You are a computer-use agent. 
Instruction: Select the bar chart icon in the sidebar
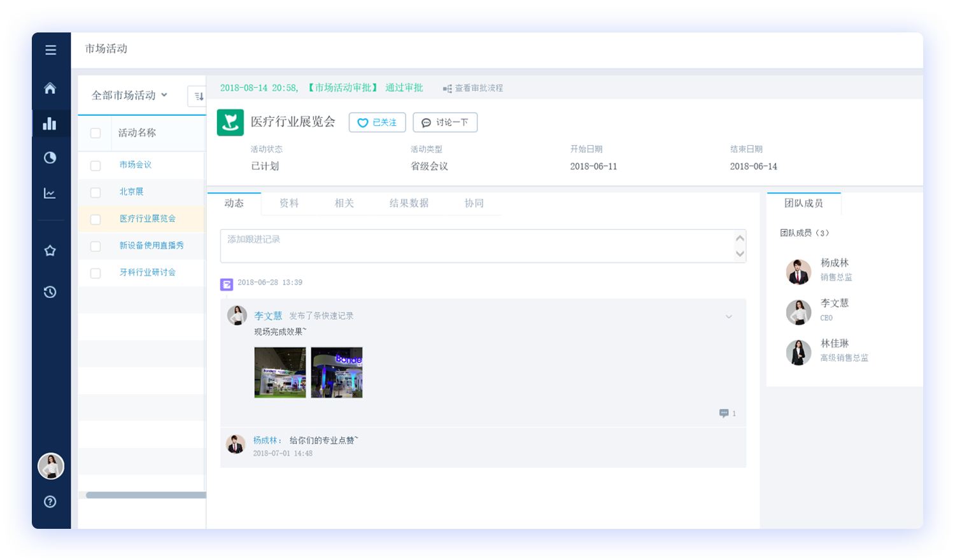[50, 123]
